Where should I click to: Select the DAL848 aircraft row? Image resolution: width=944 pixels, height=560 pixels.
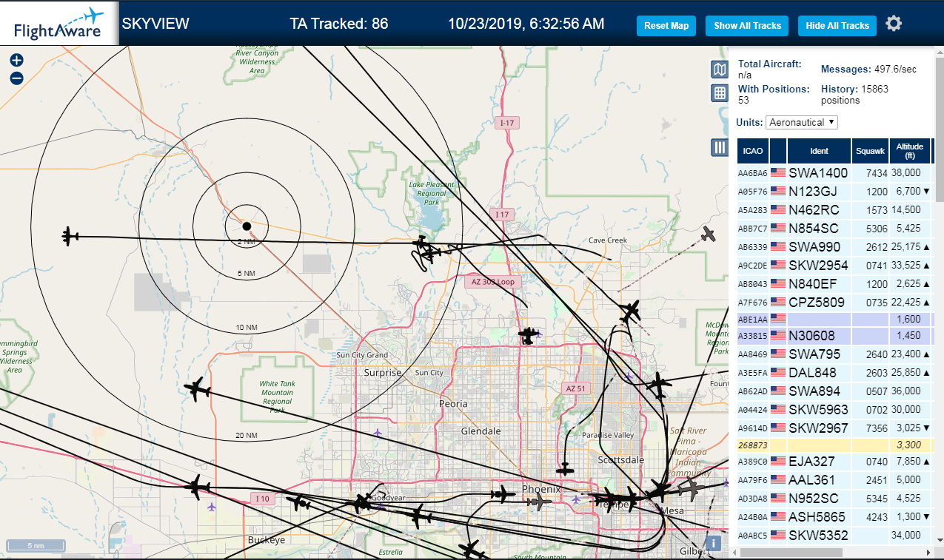pos(834,372)
